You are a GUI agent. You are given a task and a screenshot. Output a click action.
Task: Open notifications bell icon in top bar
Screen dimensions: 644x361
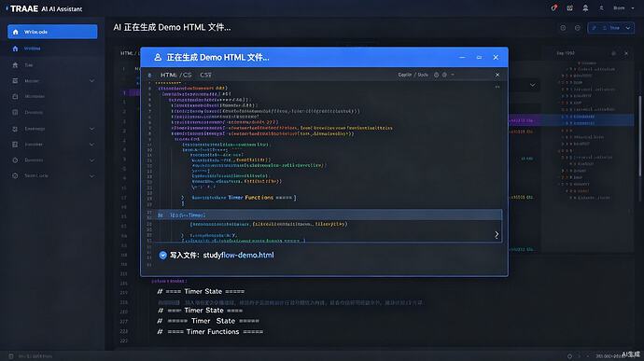585,8
